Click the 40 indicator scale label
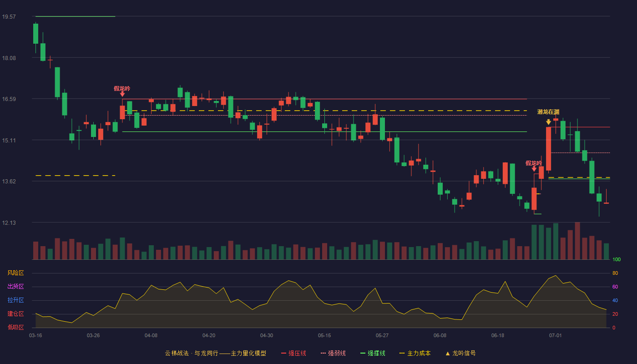The image size is (637, 364). [x=615, y=300]
